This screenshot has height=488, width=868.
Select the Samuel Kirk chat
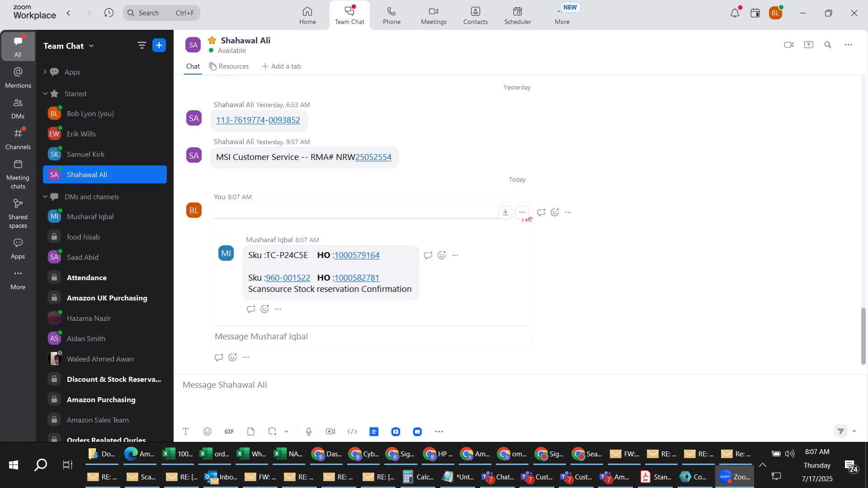[105, 154]
